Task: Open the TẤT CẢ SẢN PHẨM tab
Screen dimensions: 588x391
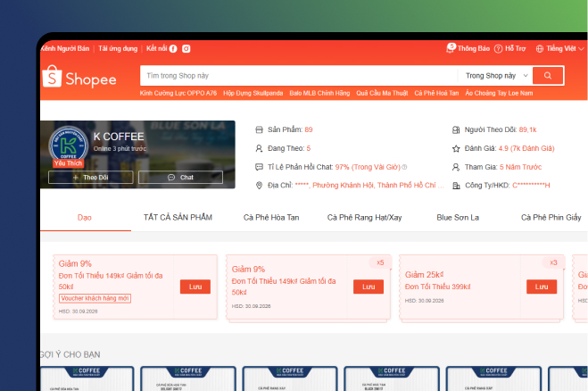Action: [178, 217]
